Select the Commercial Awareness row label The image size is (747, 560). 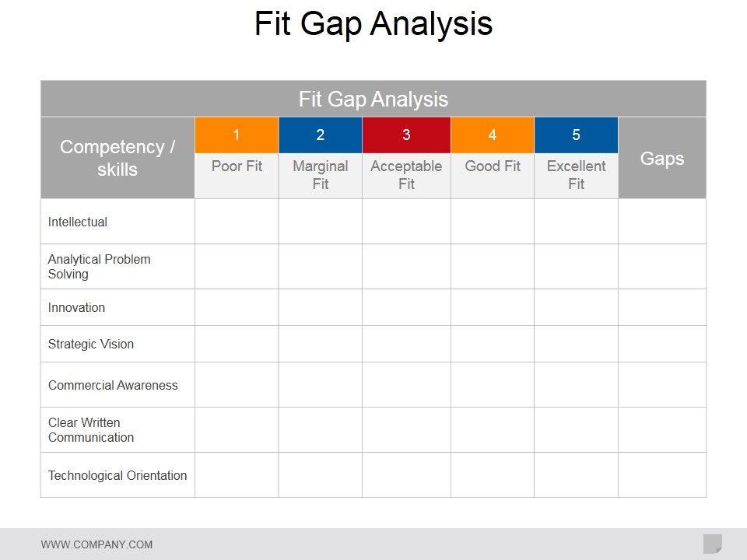113,386
